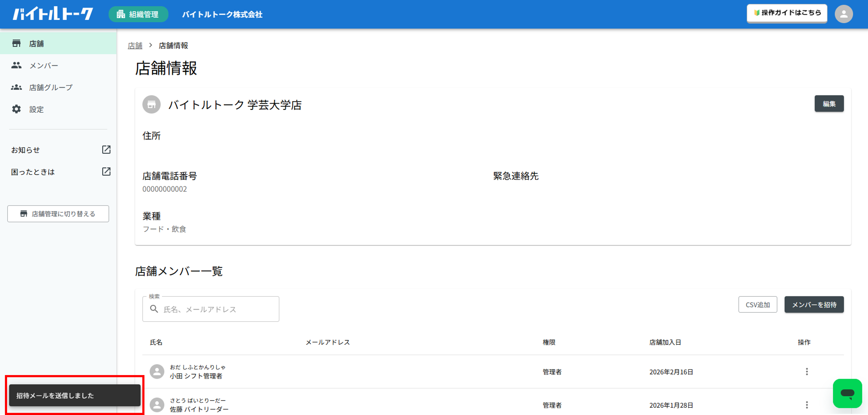
Task: Open the three-dot menu for 佐藤 バイトリーダー
Action: click(807, 405)
